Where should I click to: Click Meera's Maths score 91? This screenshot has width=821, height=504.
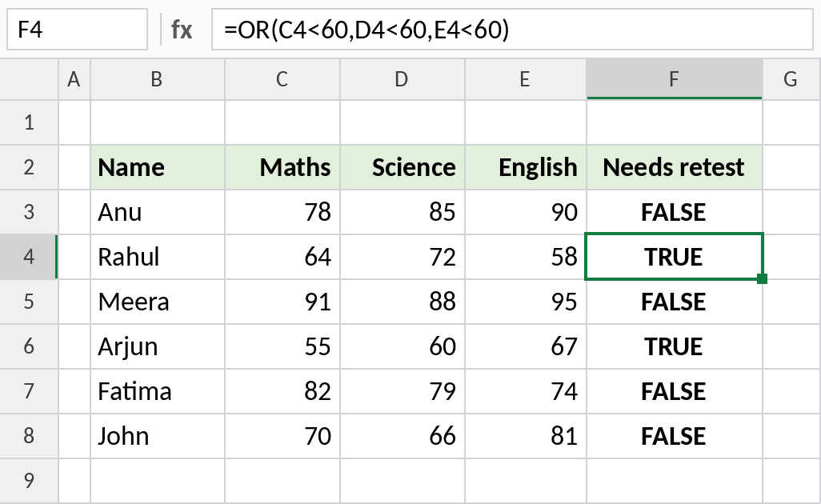282,302
